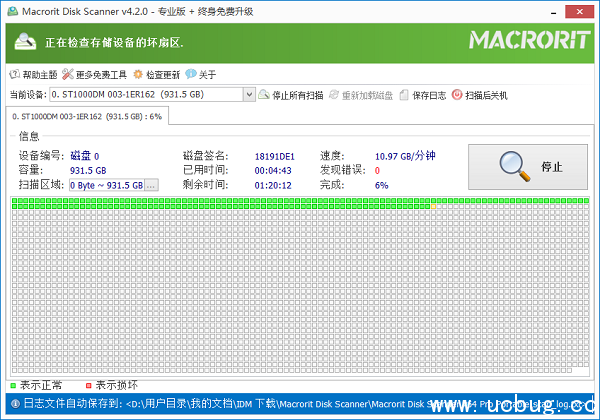This screenshot has height=420, width=600.
Task: Open scan area selector ellipsis button
Action: coord(151,185)
